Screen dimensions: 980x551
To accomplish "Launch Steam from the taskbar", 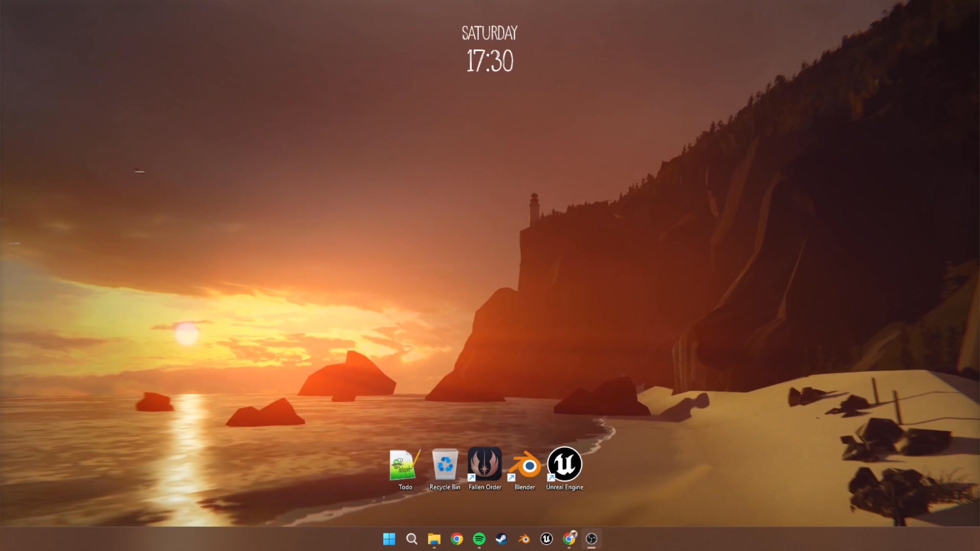I will pos(502,539).
